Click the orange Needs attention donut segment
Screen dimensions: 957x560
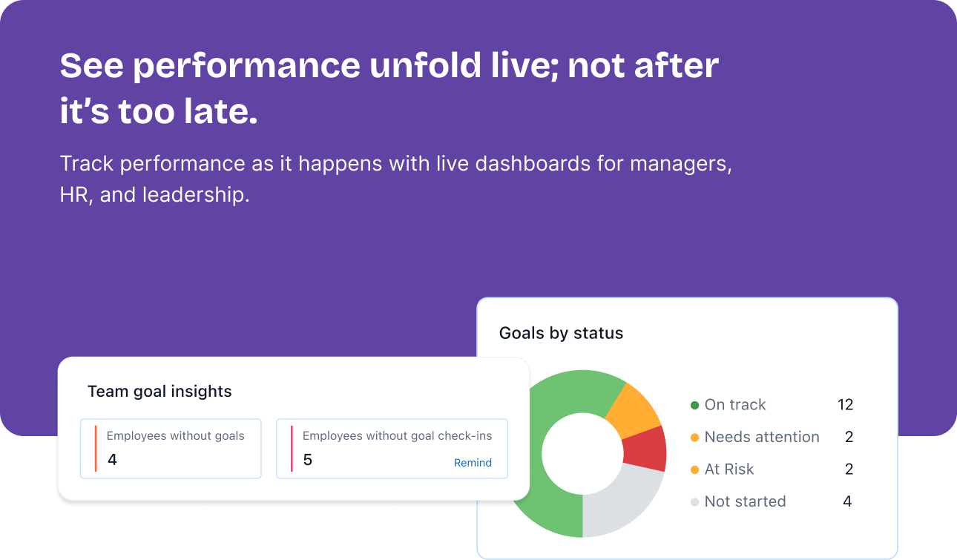[634, 409]
